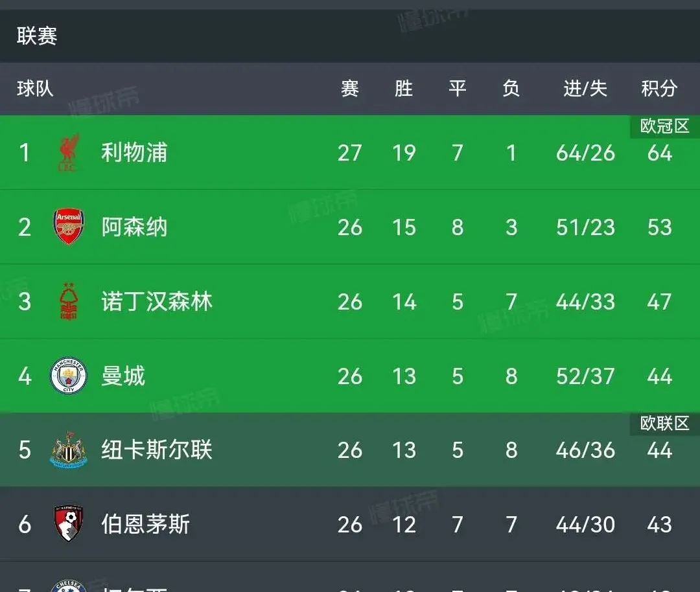Open team name 纽卡斯尔联
This screenshot has width=700, height=592.
(157, 450)
